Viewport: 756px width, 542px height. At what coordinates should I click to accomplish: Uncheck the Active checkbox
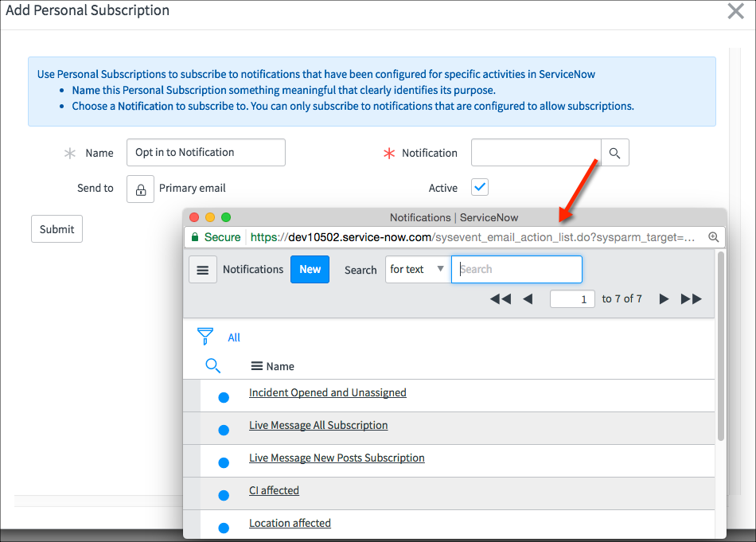click(x=480, y=187)
